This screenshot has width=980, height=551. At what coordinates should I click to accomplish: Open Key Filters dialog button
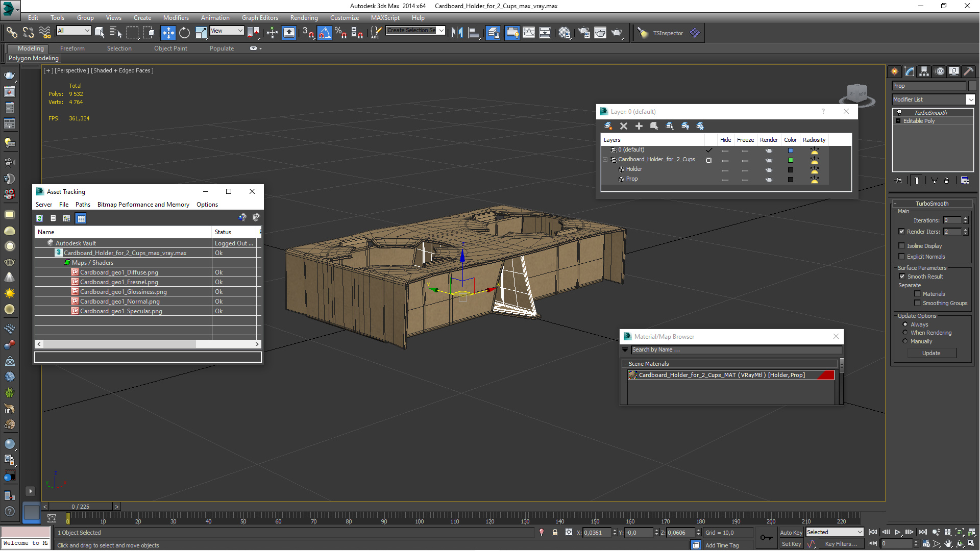[x=841, y=544]
